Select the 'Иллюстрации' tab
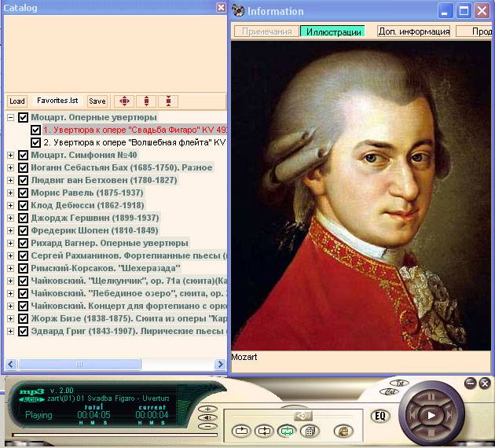The height and width of the screenshot is (448, 495). pos(333,31)
